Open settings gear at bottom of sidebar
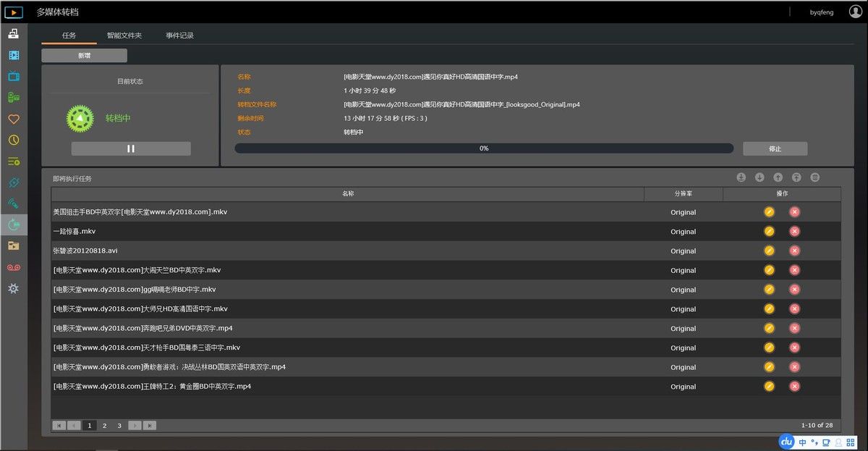868x451 pixels. click(x=13, y=288)
